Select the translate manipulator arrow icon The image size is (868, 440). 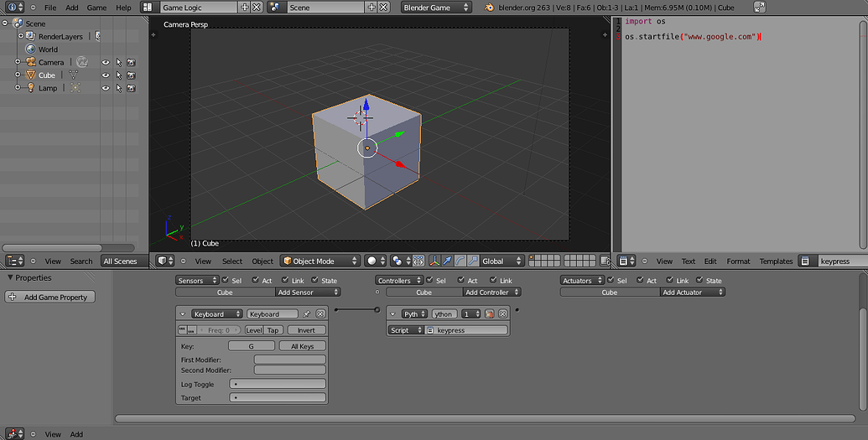pos(447,261)
